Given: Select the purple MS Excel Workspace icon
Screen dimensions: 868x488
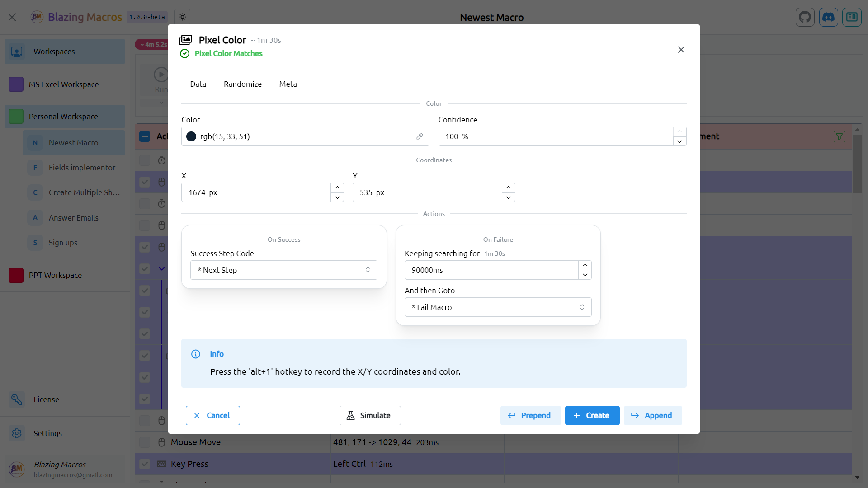Looking at the screenshot, I should point(16,84).
